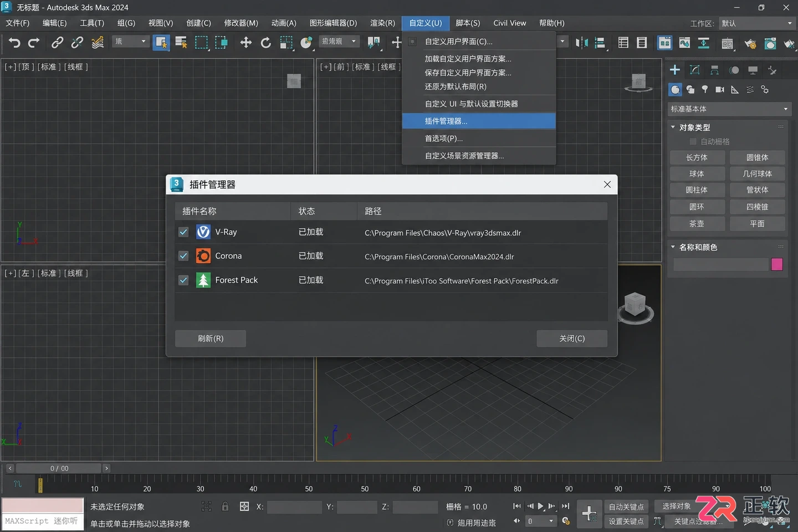The width and height of the screenshot is (798, 532).
Task: Activate the Select and Link tool
Action: coord(57,43)
